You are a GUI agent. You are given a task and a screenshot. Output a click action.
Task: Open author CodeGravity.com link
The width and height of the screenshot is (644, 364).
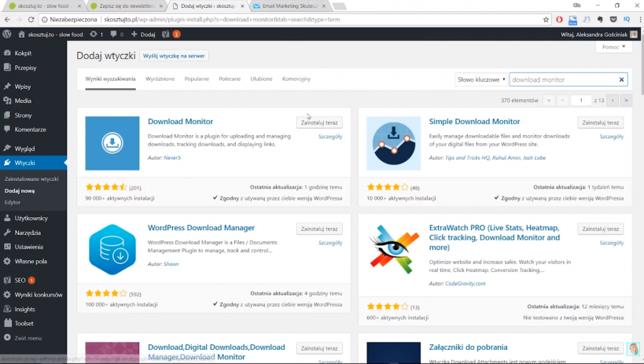point(466,284)
